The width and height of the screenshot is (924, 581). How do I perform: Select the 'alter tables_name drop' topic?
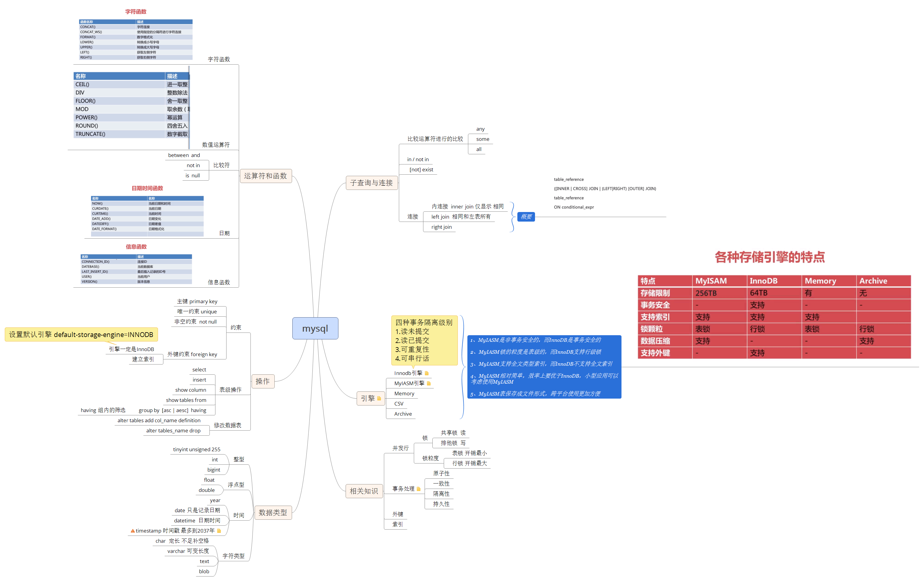point(173,431)
